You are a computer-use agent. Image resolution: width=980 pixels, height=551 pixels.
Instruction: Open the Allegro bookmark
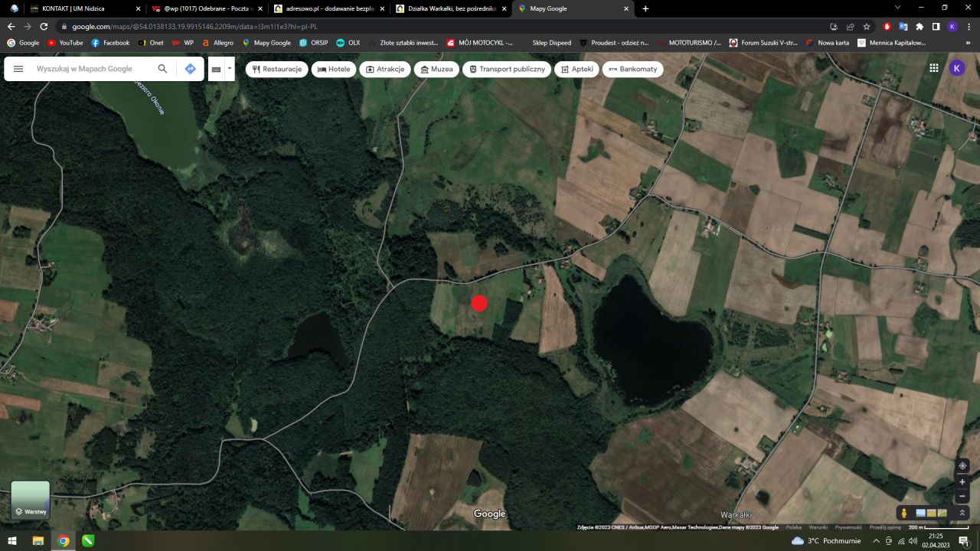click(217, 43)
